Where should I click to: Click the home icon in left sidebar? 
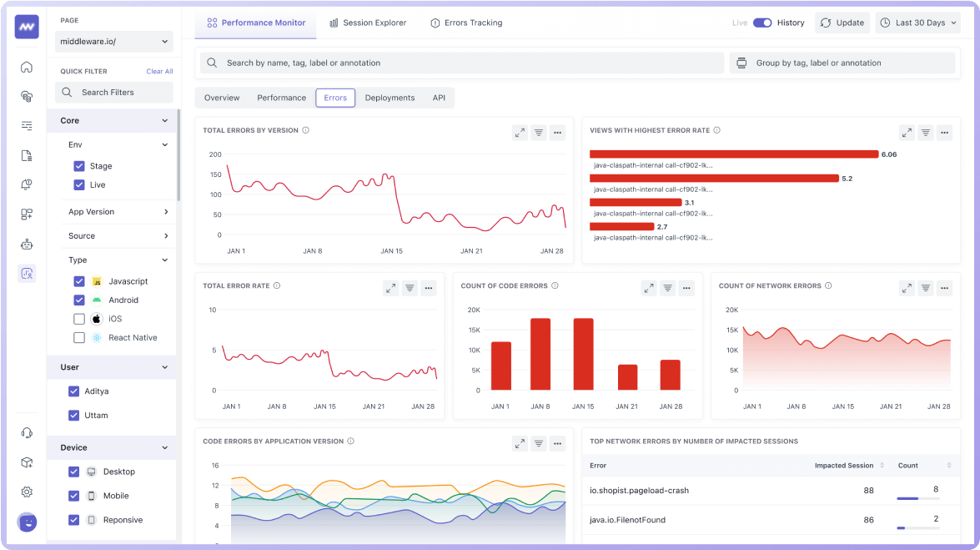pyautogui.click(x=27, y=68)
